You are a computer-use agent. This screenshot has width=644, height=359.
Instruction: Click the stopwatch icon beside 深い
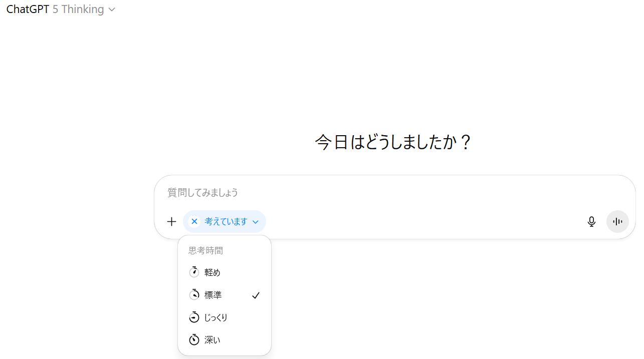click(194, 339)
